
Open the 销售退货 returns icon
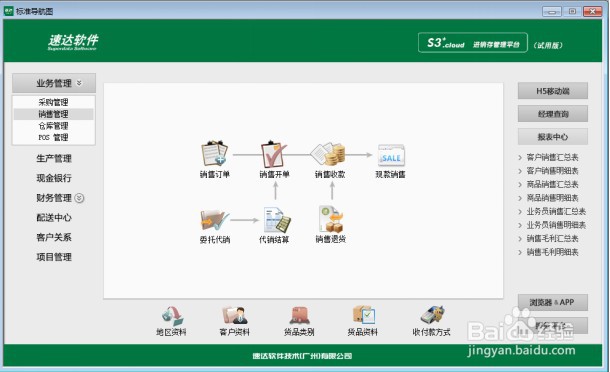click(331, 219)
